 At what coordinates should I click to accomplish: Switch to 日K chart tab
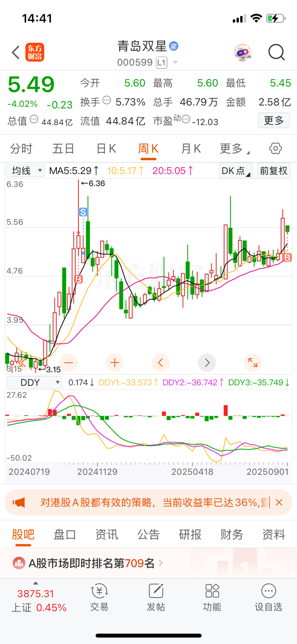pos(106,149)
